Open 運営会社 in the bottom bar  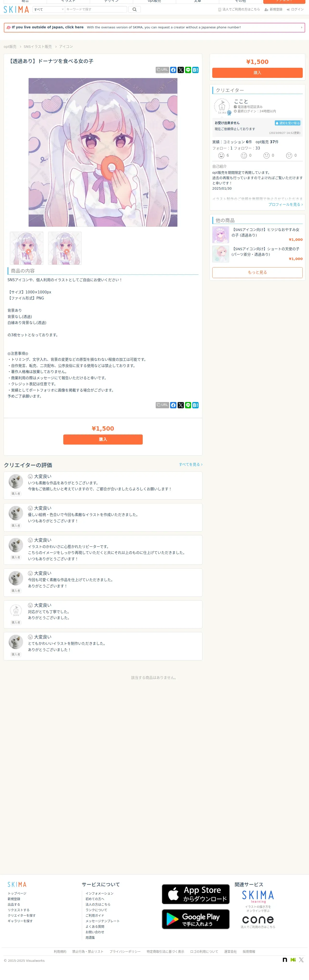pos(230,951)
